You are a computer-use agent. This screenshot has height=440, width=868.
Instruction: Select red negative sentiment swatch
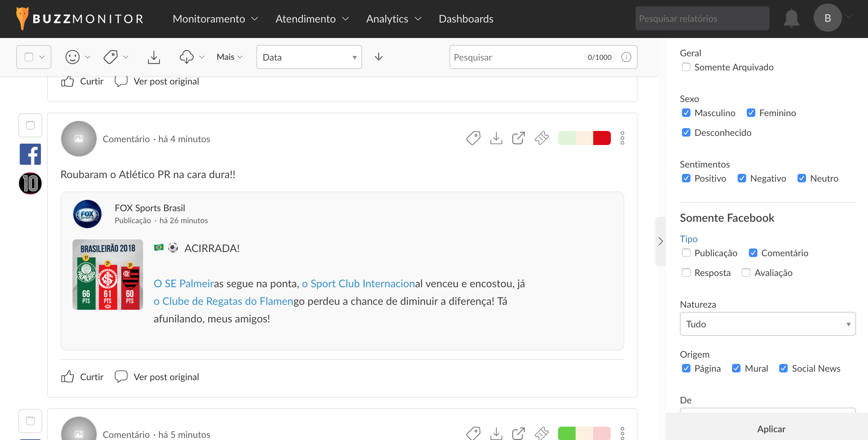602,138
